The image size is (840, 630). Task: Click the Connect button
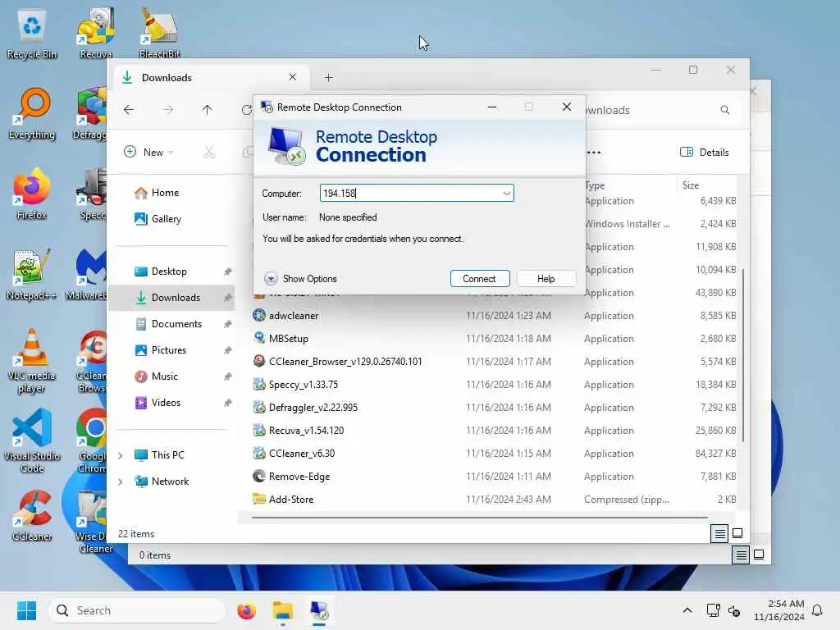479,279
